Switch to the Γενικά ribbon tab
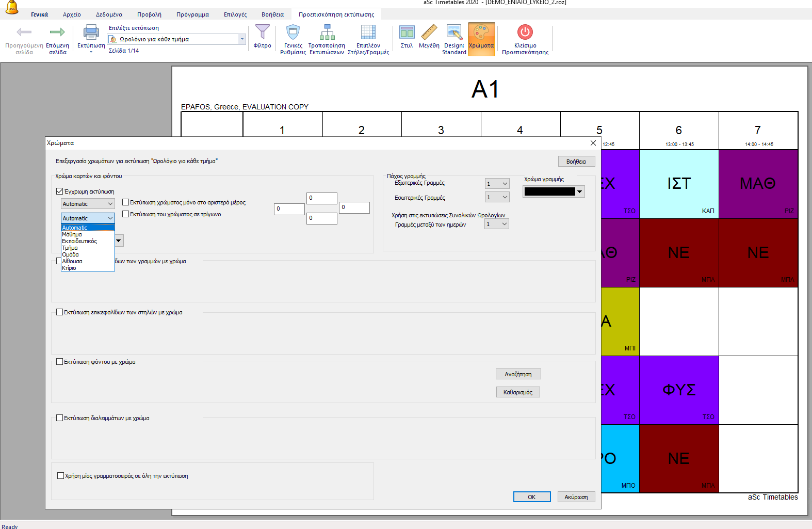The image size is (812, 529). 39,14
